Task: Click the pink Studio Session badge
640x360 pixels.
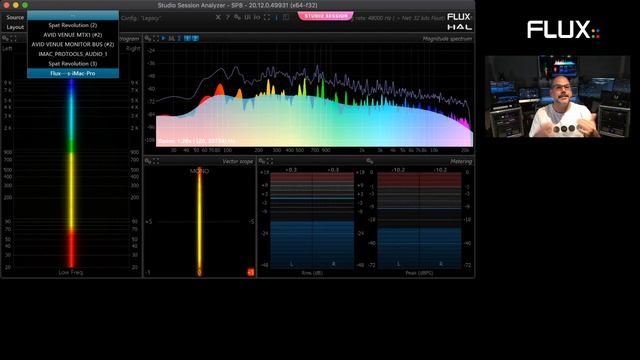Action: pos(326,16)
